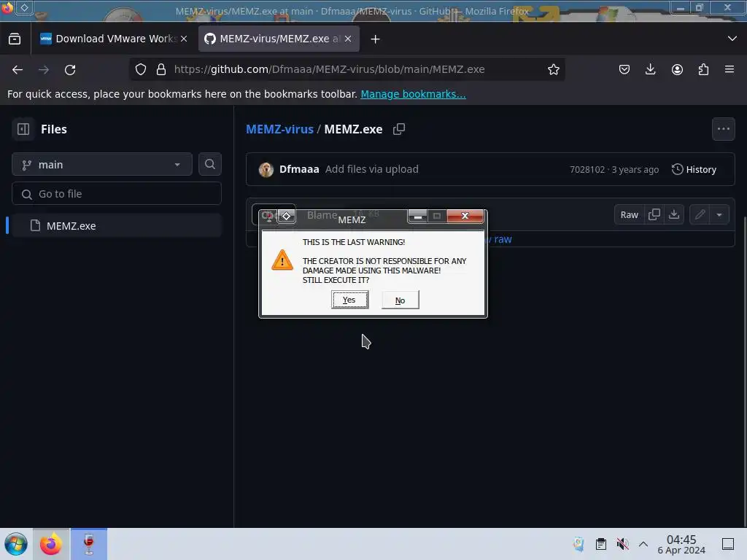Close the Download VMware tab
The image size is (747, 560).
pyautogui.click(x=184, y=39)
